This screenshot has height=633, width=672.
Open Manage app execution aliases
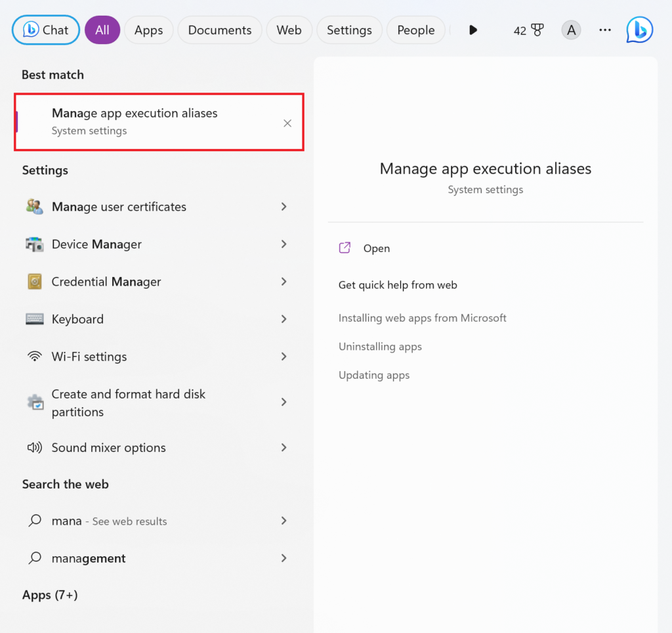coord(135,113)
